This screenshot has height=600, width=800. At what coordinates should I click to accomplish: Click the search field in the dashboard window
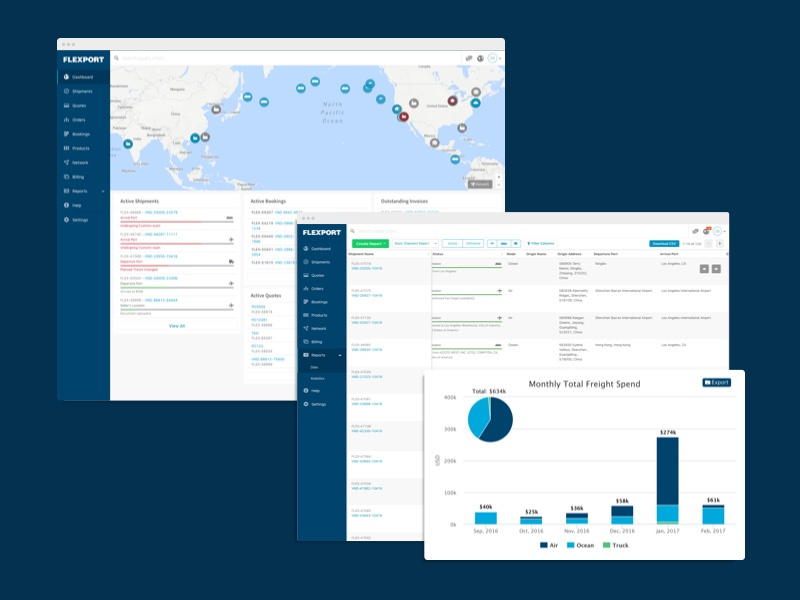(x=286, y=58)
